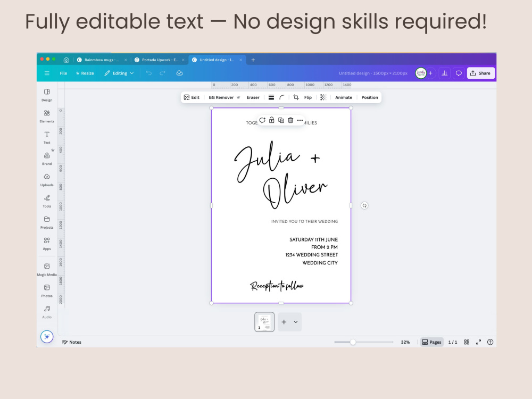
Task: Open the Magic Media panel
Action: 47,270
